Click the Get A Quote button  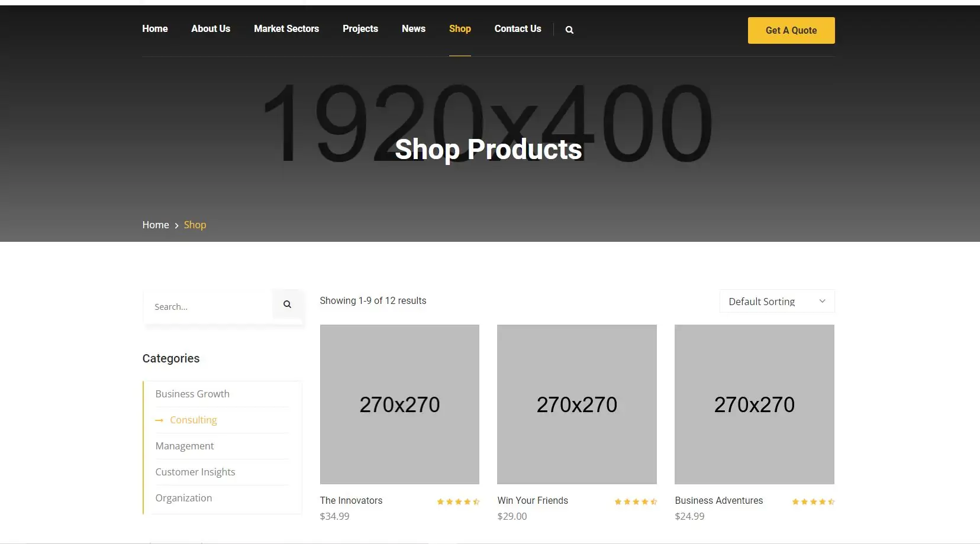coord(791,31)
